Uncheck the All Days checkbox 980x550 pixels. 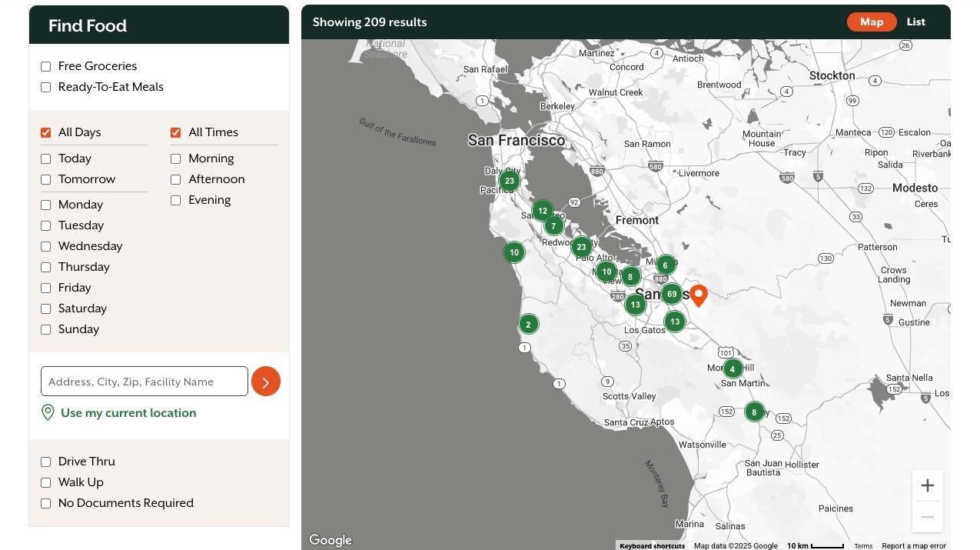pos(46,133)
